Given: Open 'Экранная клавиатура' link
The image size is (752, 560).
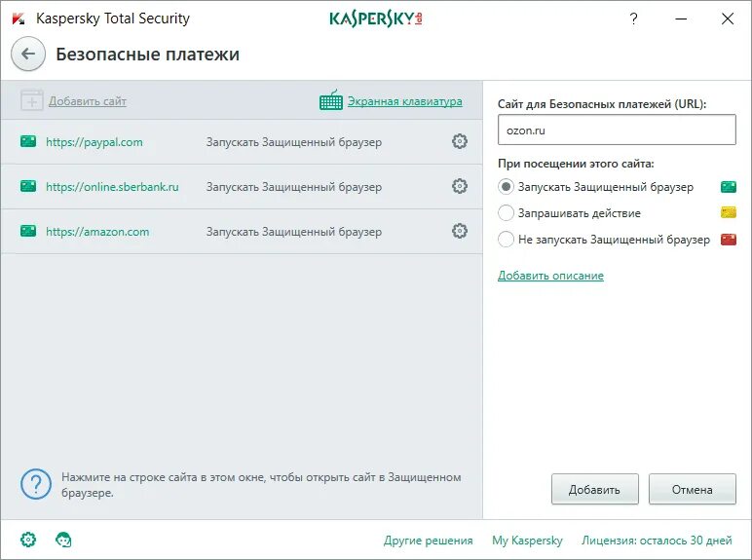Looking at the screenshot, I should (x=405, y=101).
